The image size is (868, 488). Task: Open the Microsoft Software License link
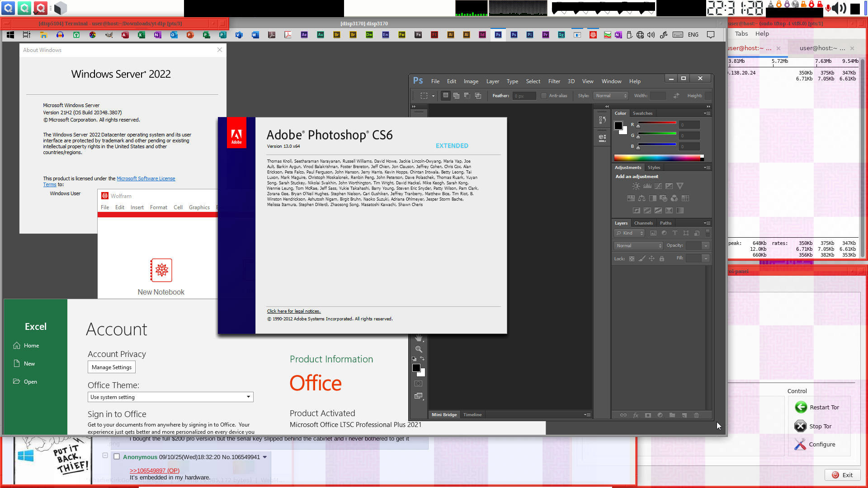(x=146, y=178)
